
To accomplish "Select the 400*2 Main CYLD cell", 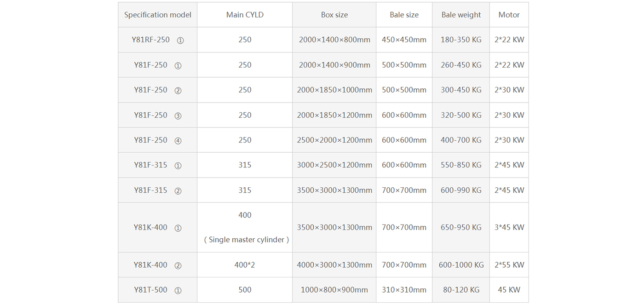I will 245,265.
